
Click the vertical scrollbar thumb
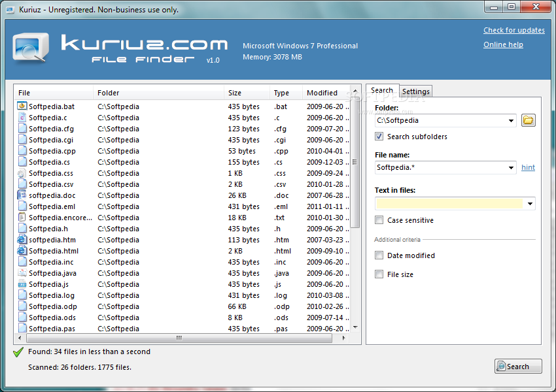point(355,162)
